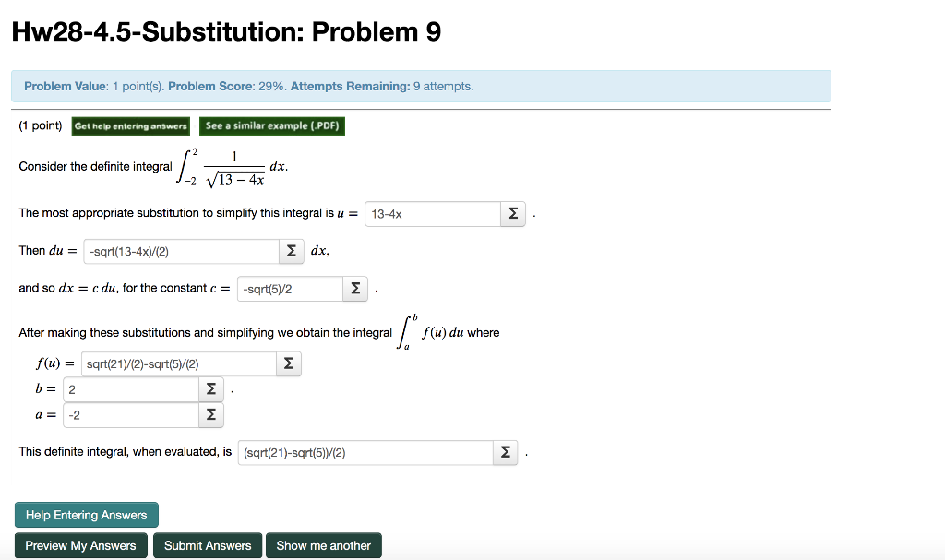
Task: Select the substitution field containing 13-4x
Action: coord(432,214)
